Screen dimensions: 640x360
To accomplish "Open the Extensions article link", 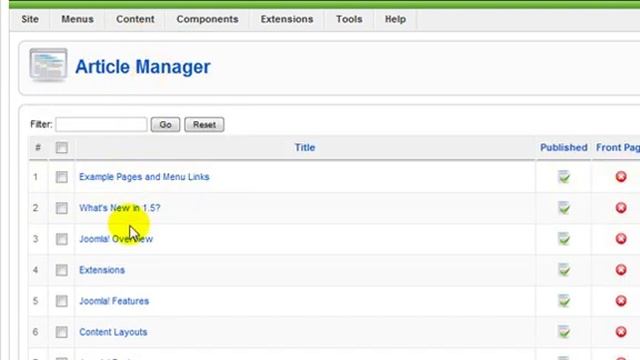I will click(102, 270).
